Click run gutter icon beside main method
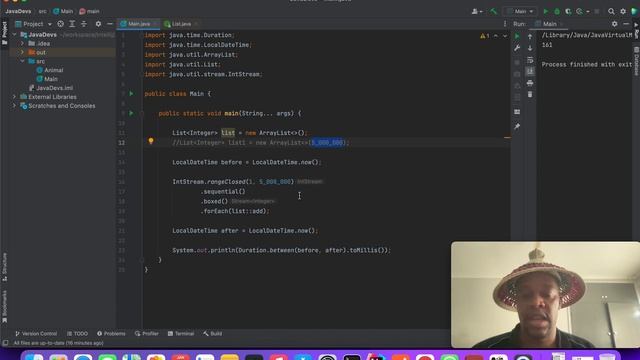This screenshot has height=360, width=640. point(131,113)
